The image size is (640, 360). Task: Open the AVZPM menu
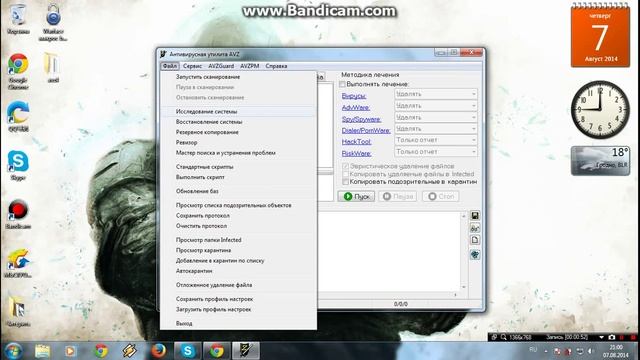pyautogui.click(x=249, y=66)
